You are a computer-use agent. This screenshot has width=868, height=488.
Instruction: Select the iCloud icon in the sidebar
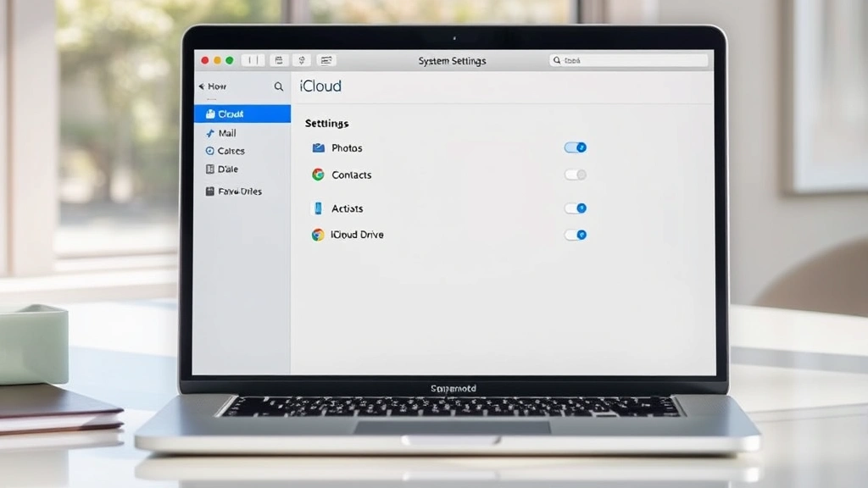(x=211, y=113)
